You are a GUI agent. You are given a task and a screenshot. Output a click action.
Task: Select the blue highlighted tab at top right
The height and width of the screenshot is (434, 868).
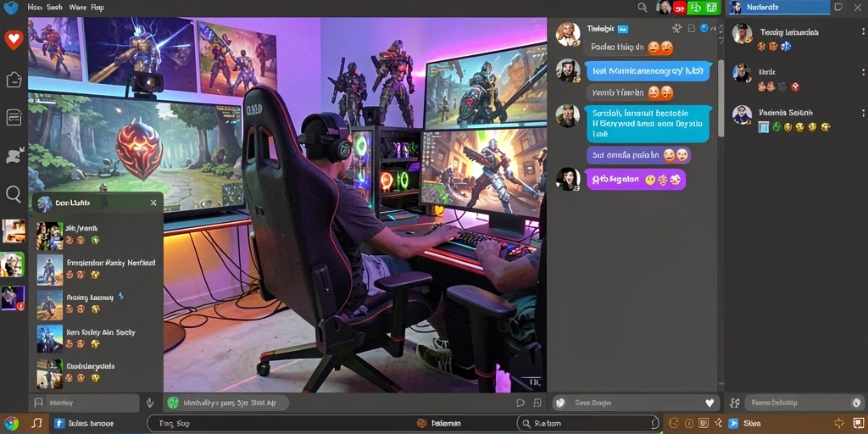tap(779, 7)
